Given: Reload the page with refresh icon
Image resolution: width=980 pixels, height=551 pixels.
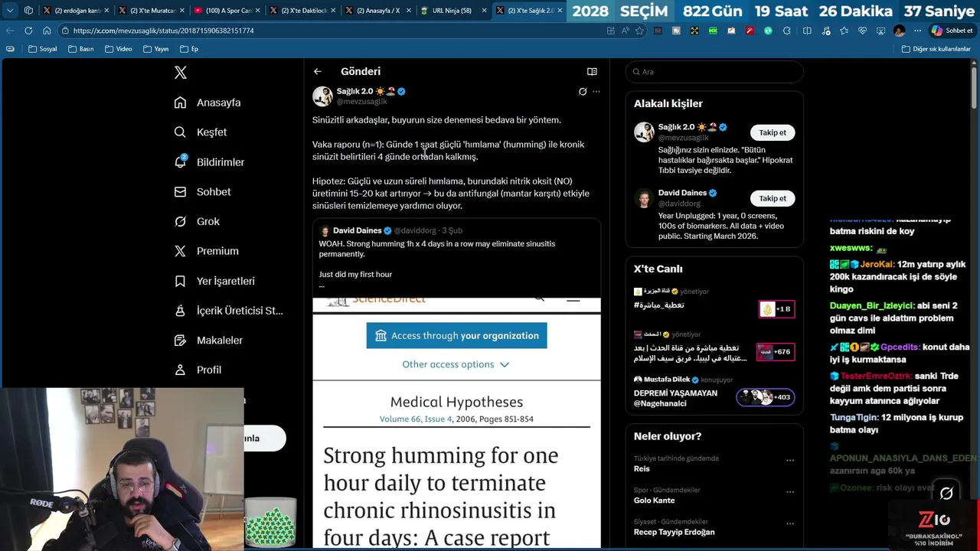Looking at the screenshot, I should click(28, 31).
